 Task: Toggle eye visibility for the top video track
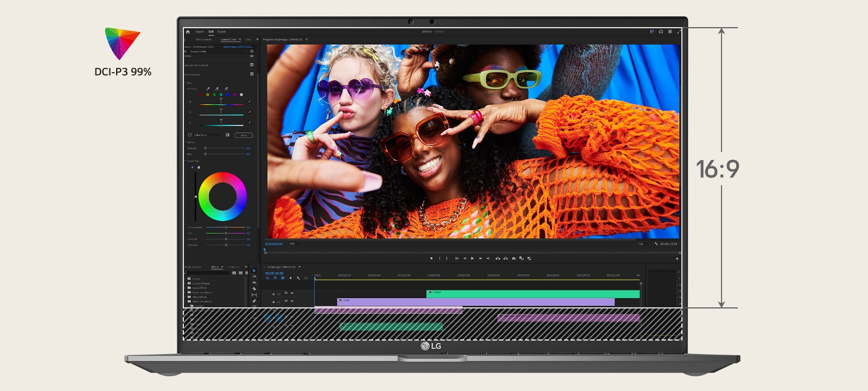coord(292,294)
